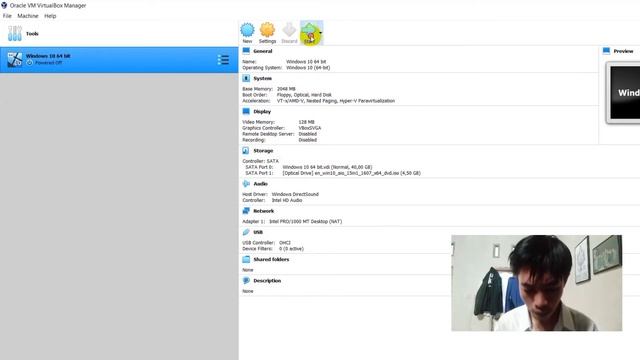Click the Acceleration VT-x/AMD-V value

tap(336, 101)
